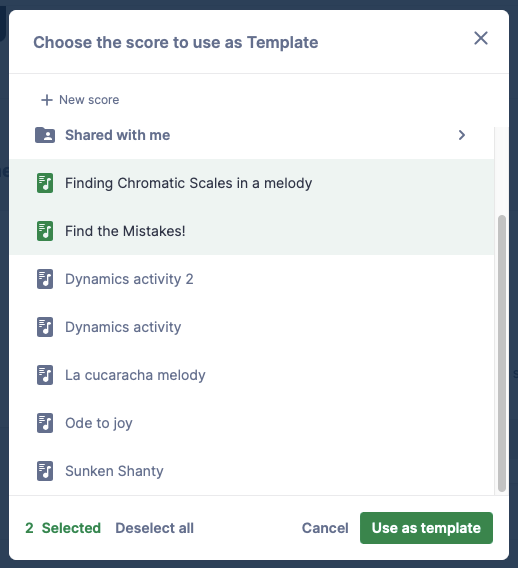Deselect the Find the Mistakes! score
Viewport: 518px width, 568px height.
pos(252,231)
